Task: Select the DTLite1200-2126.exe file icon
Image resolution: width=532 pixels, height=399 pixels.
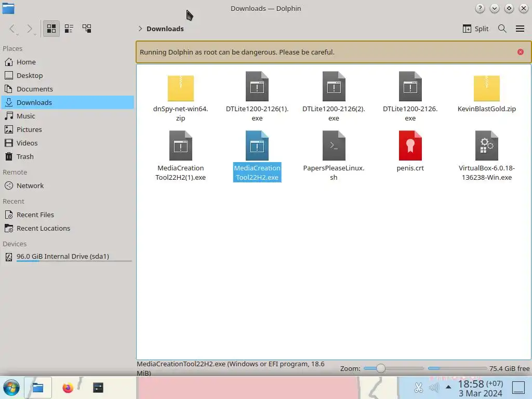Action: tap(410, 87)
